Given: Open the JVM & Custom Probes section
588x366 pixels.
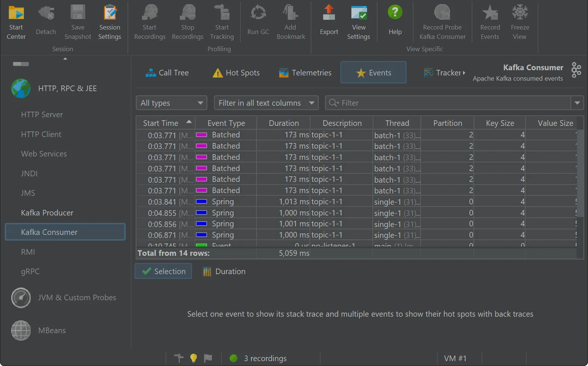Looking at the screenshot, I should [77, 298].
